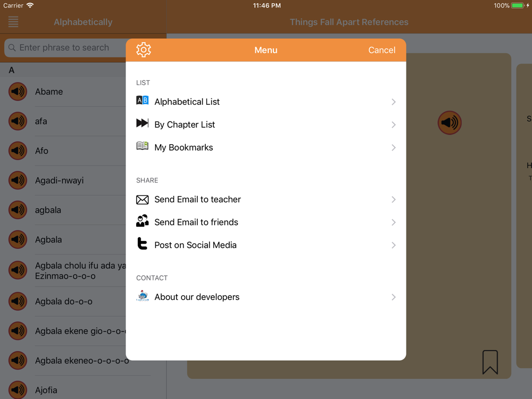Open the hamburger menu icon in the top bar
The image size is (532, 399).
click(13, 22)
